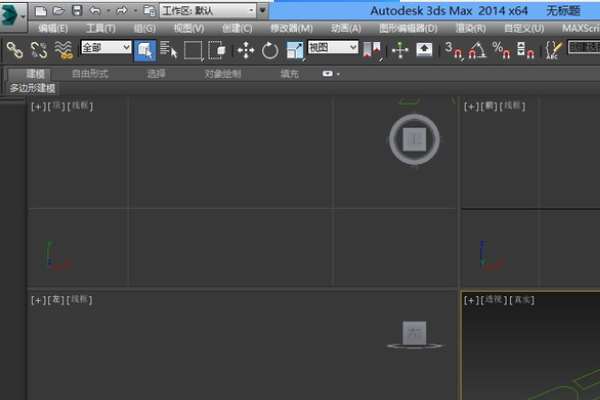Open the 工作区: 默认 workspace dropdown

[x=208, y=11]
